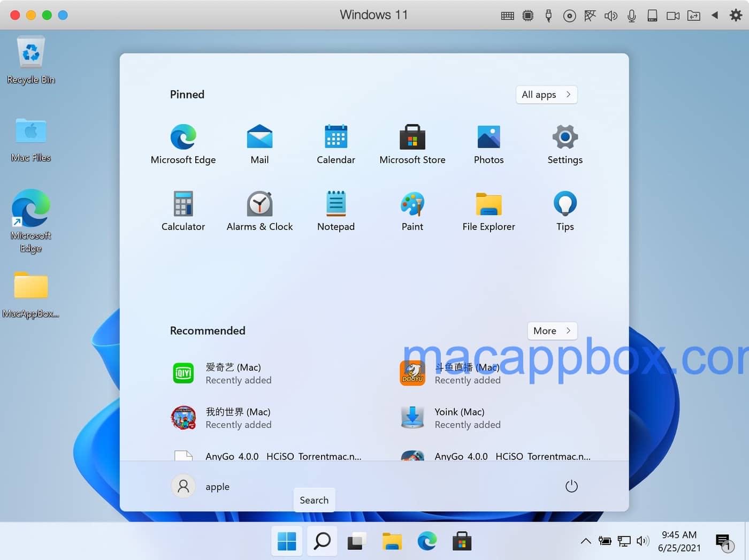Click the Parallels CPU chip icon
749x560 pixels.
(528, 16)
